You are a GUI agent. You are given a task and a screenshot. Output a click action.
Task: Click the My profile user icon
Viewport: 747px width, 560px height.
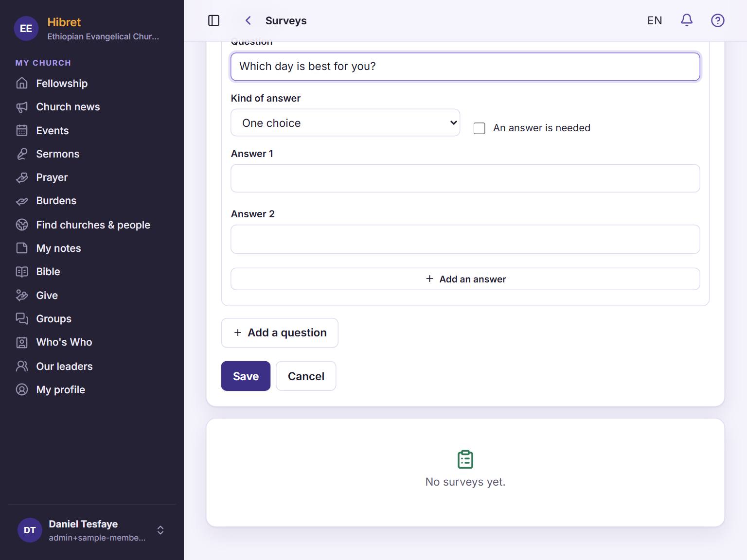click(x=22, y=389)
